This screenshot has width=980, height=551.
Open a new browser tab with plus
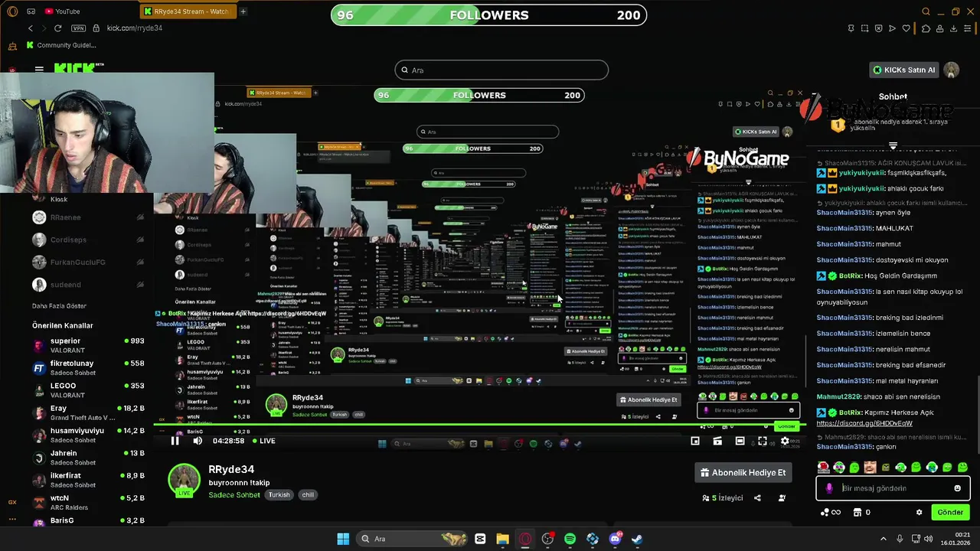point(243,11)
